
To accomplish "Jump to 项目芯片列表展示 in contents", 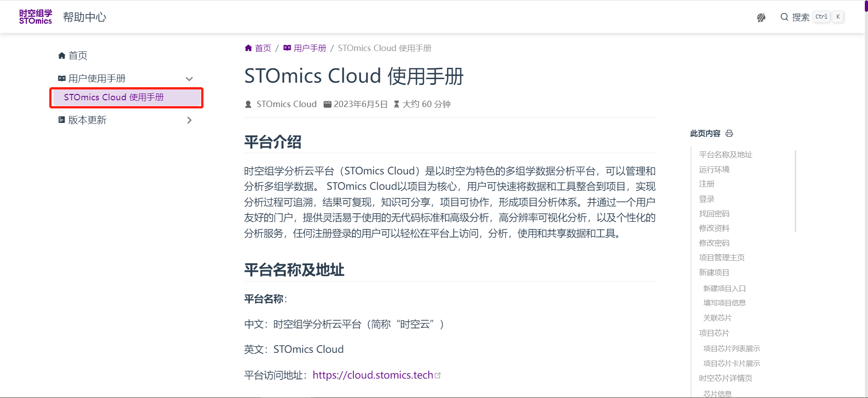I will click(x=732, y=348).
